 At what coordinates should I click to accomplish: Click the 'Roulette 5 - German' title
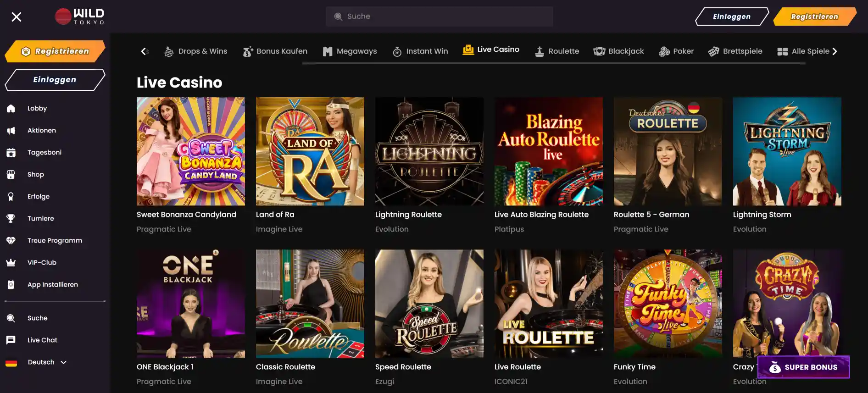click(651, 215)
